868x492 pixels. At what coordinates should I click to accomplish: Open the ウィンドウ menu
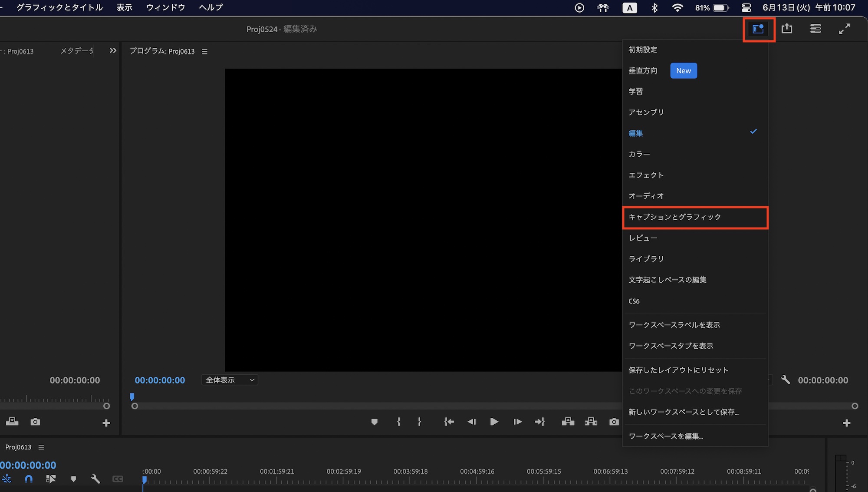(166, 7)
